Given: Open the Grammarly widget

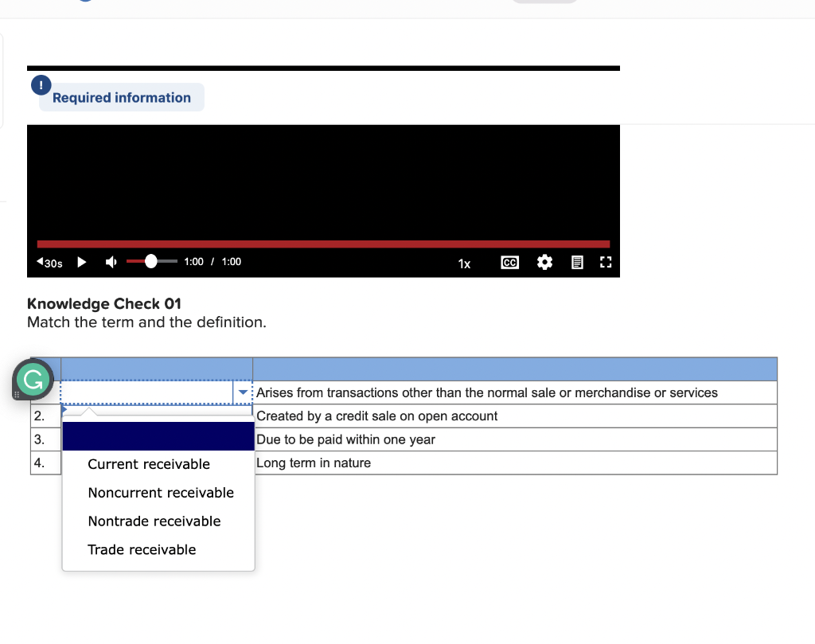Looking at the screenshot, I should click(x=33, y=380).
